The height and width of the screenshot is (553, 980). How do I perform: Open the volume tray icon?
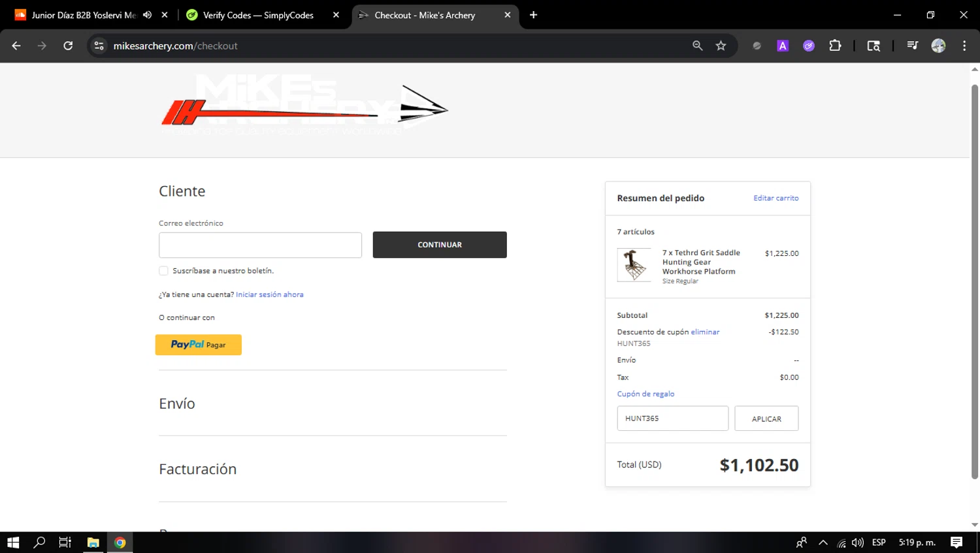click(x=858, y=543)
